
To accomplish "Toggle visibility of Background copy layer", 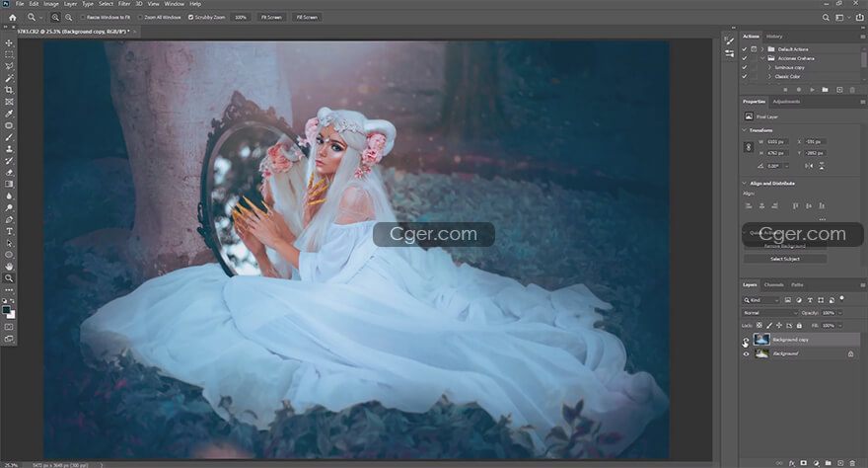I will click(746, 340).
